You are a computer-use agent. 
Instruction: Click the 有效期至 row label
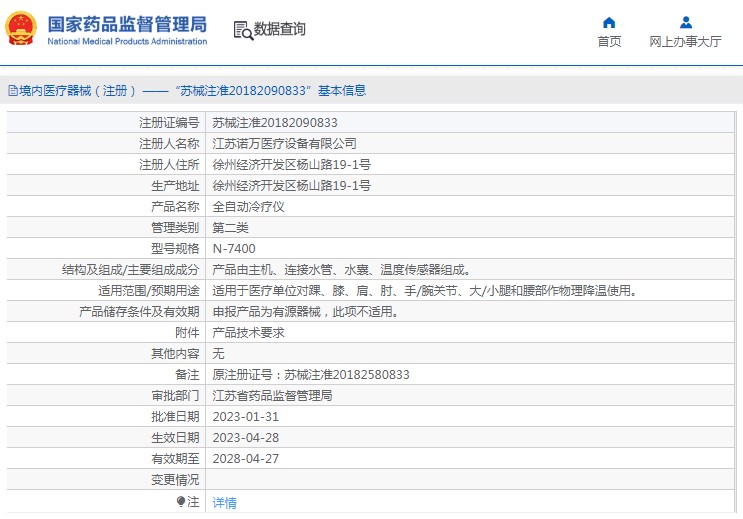tap(175, 459)
